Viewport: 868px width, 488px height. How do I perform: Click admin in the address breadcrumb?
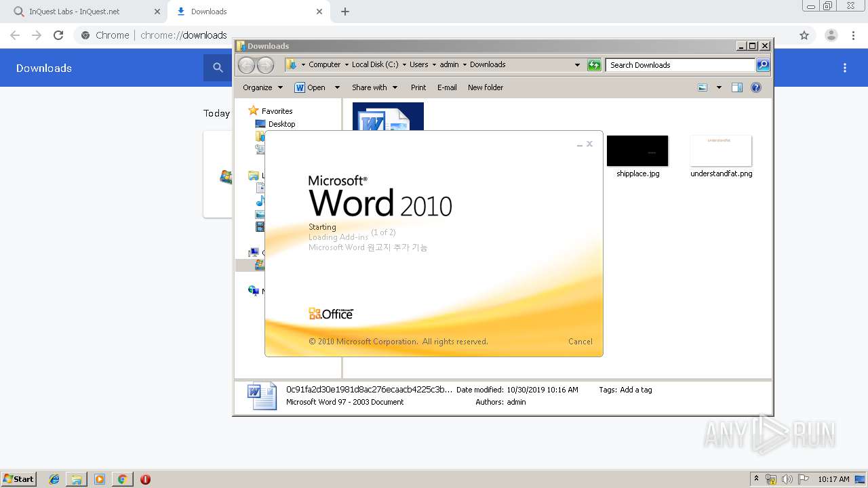pyautogui.click(x=449, y=65)
